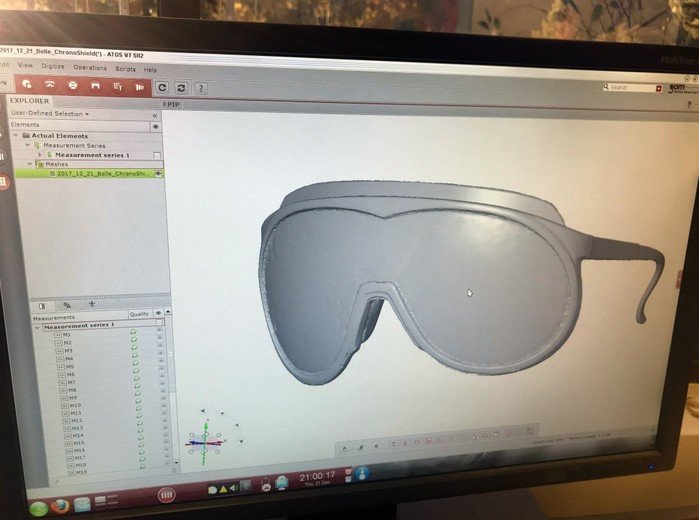
Task: Toggle the Elements header eye icon
Action: (155, 126)
